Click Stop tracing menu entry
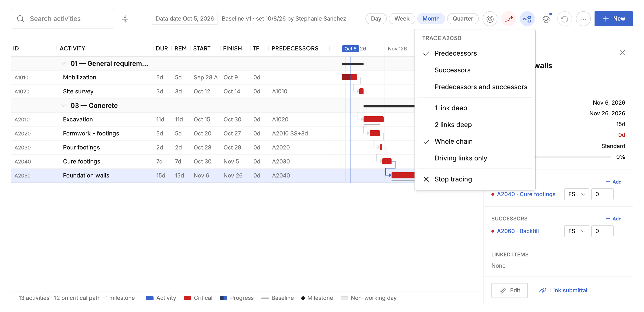644x312 pixels. click(x=475, y=179)
